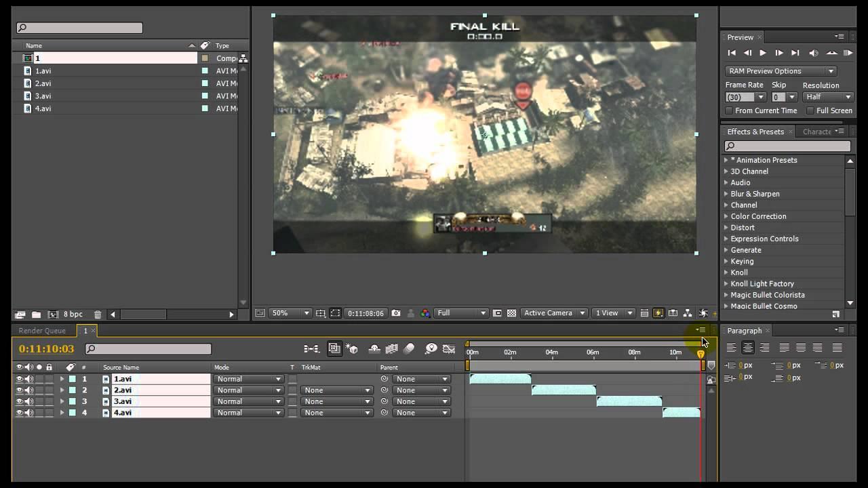Viewport: 868px width, 488px height.
Task: Play the composition from Preview panel
Action: [763, 53]
